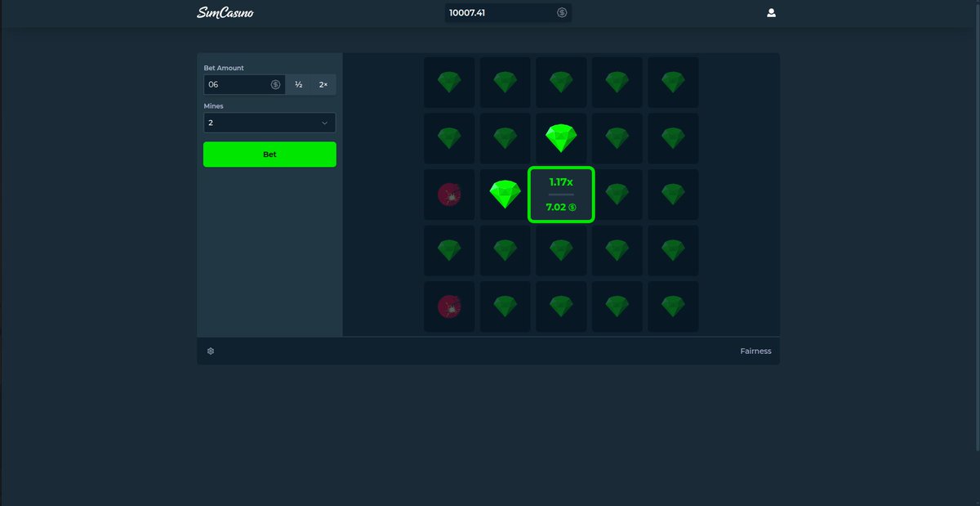
Task: Click the coin icon inside Bet Amount field
Action: [275, 84]
